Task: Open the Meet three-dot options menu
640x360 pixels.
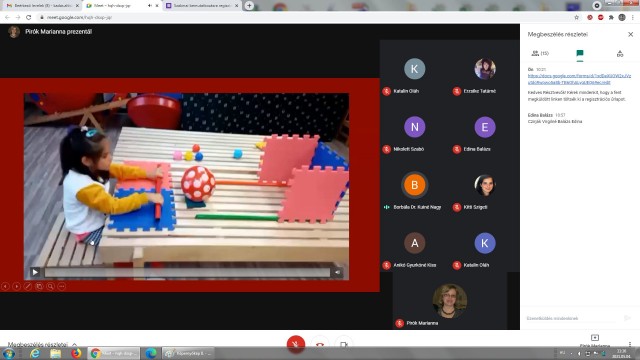Action: (630, 344)
